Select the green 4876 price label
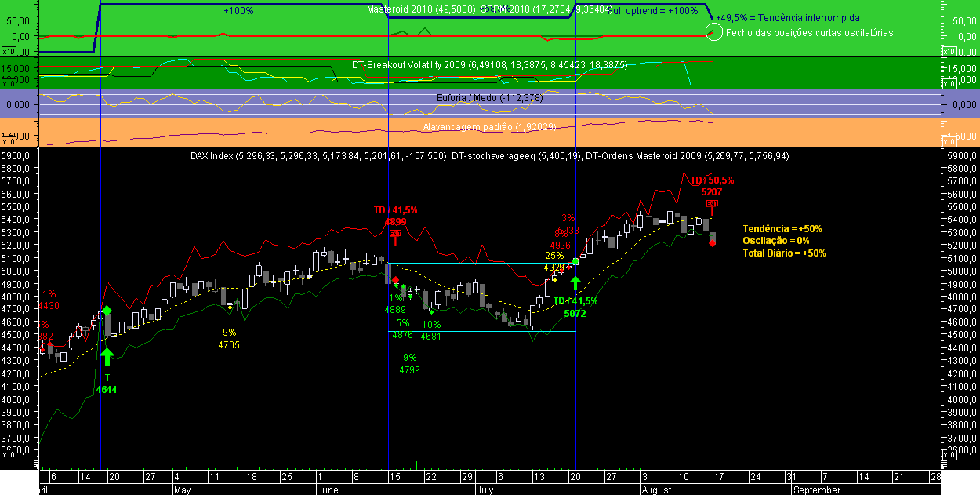 (x=402, y=335)
